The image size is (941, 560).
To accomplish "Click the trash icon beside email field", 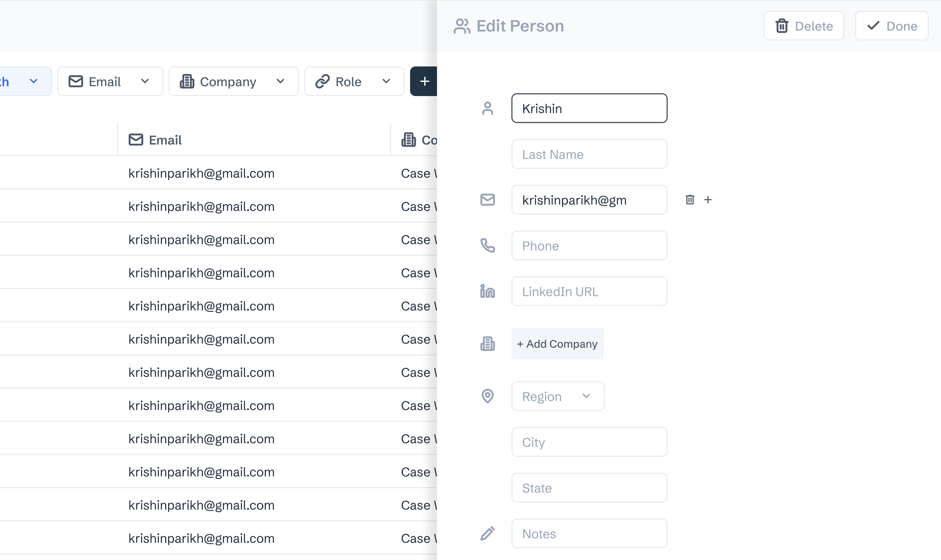I will point(690,200).
